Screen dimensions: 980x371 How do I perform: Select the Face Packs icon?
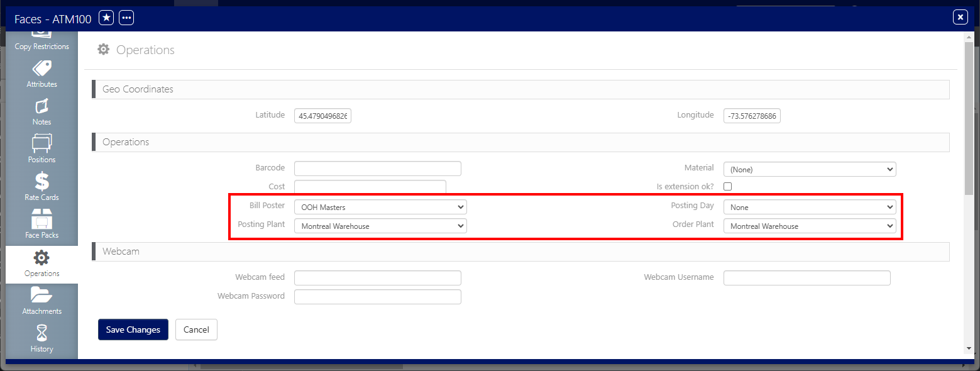(41, 219)
